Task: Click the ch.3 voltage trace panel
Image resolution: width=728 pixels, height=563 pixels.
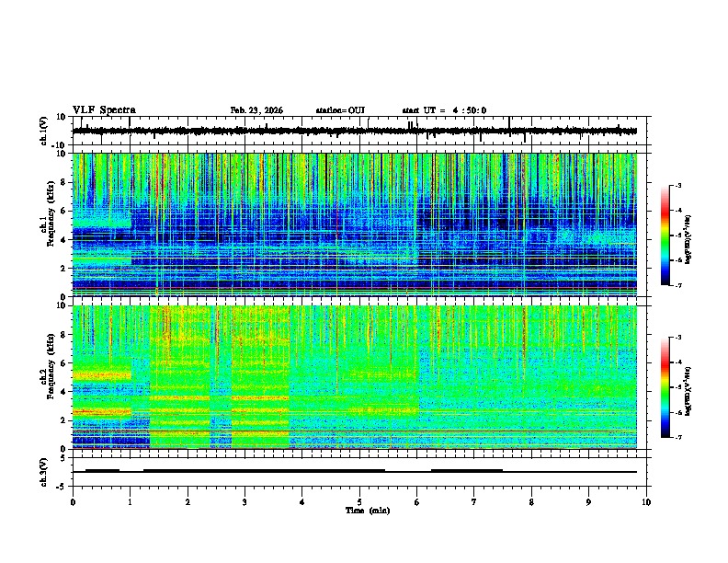Action: [x=361, y=472]
